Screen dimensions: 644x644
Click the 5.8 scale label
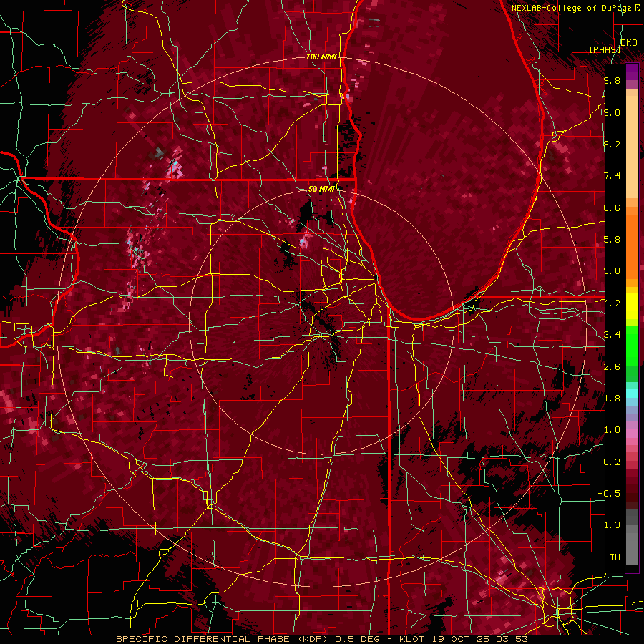(x=612, y=240)
